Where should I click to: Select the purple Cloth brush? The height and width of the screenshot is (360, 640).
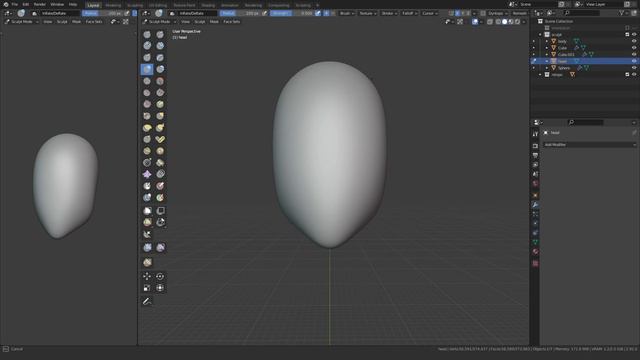tap(147, 174)
